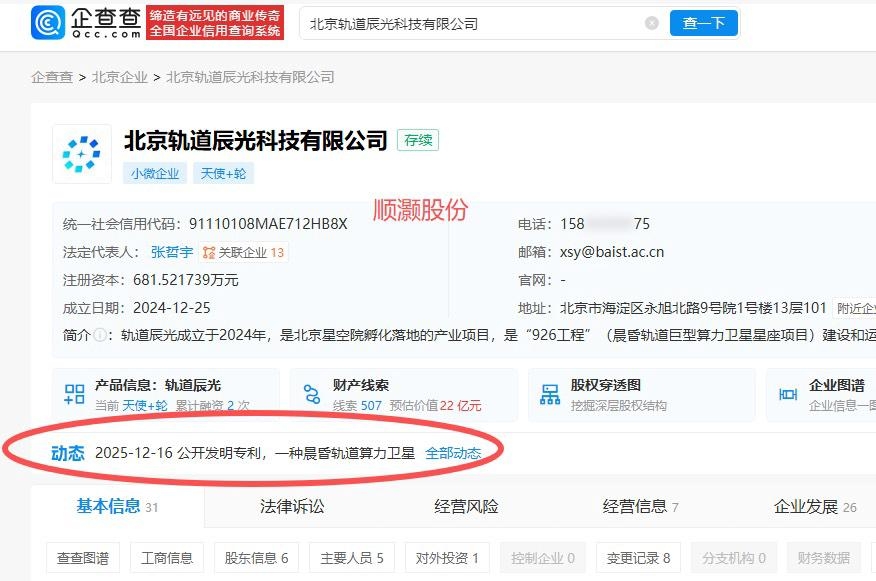
Task: Click the 线索 507 count
Action: [x=357, y=406]
